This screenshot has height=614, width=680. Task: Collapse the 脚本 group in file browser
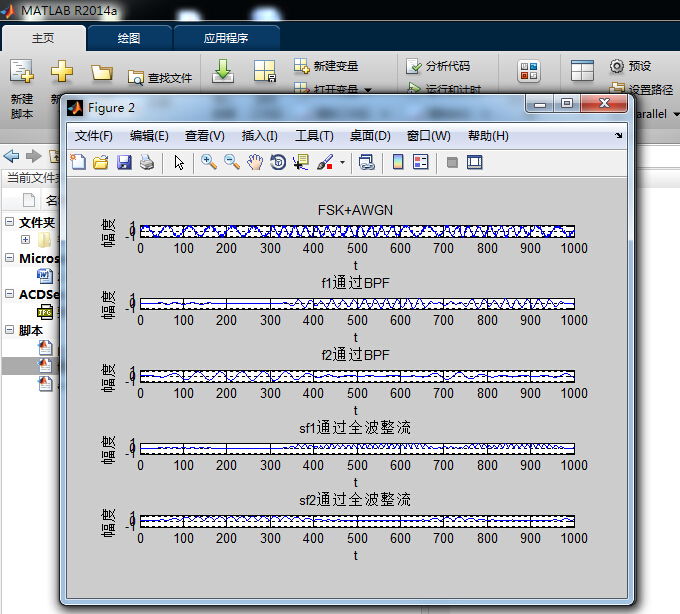(x=10, y=330)
